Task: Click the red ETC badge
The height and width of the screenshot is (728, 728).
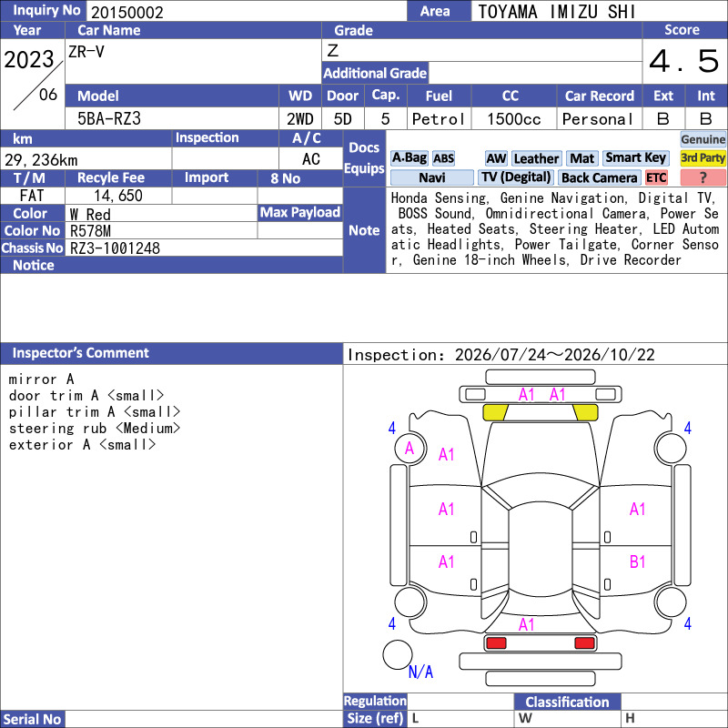Action: coord(656,177)
